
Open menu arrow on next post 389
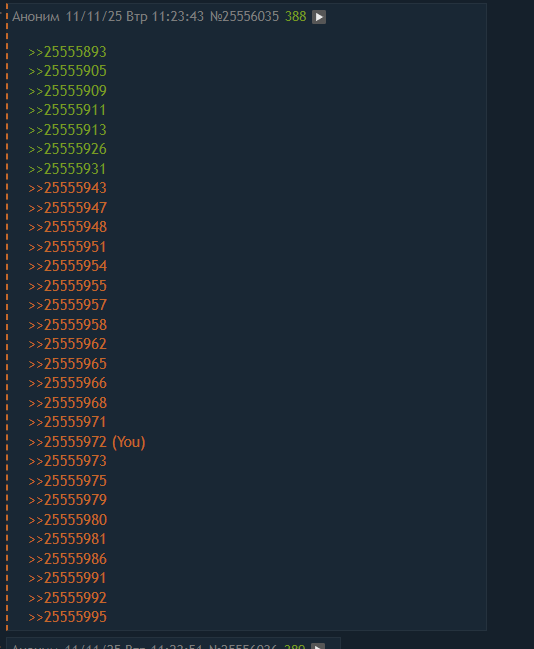[318, 647]
